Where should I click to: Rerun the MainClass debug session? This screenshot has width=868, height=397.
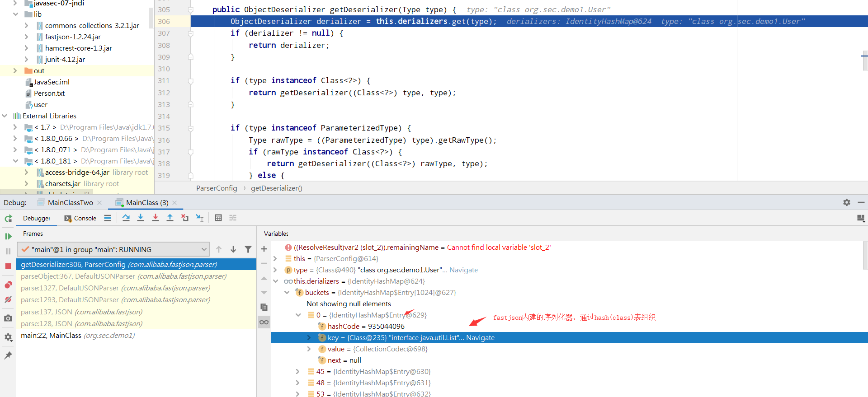click(x=8, y=219)
